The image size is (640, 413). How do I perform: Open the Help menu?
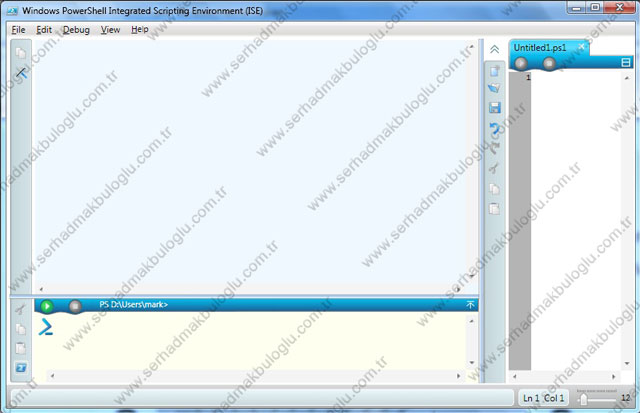click(140, 30)
